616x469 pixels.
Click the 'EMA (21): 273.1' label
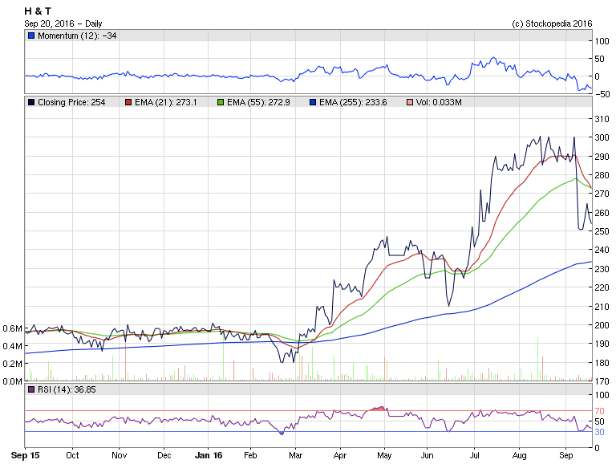coord(166,103)
